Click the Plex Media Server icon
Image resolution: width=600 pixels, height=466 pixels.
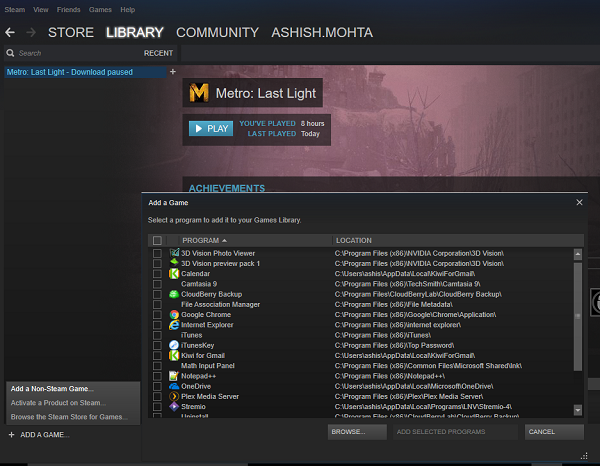174,396
